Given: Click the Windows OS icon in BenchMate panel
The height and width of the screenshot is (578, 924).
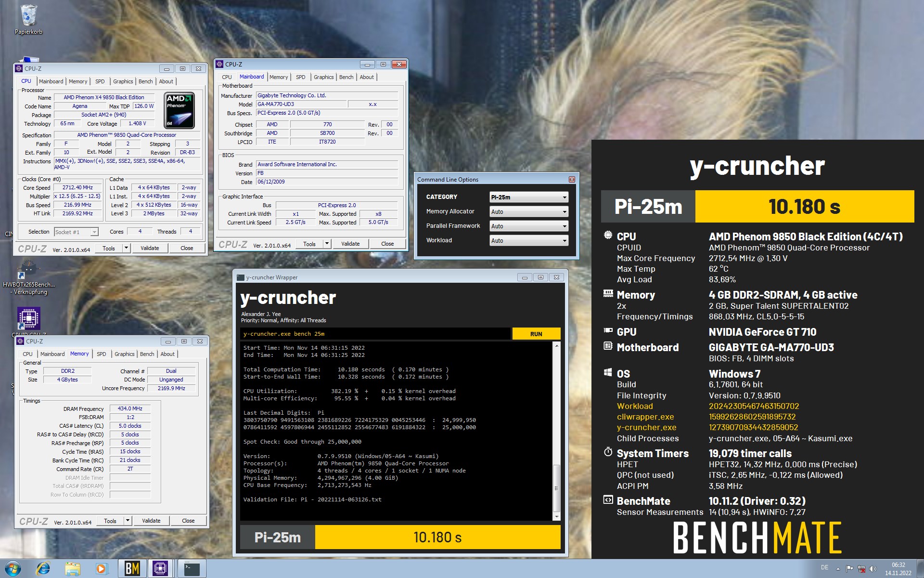Looking at the screenshot, I should point(608,372).
